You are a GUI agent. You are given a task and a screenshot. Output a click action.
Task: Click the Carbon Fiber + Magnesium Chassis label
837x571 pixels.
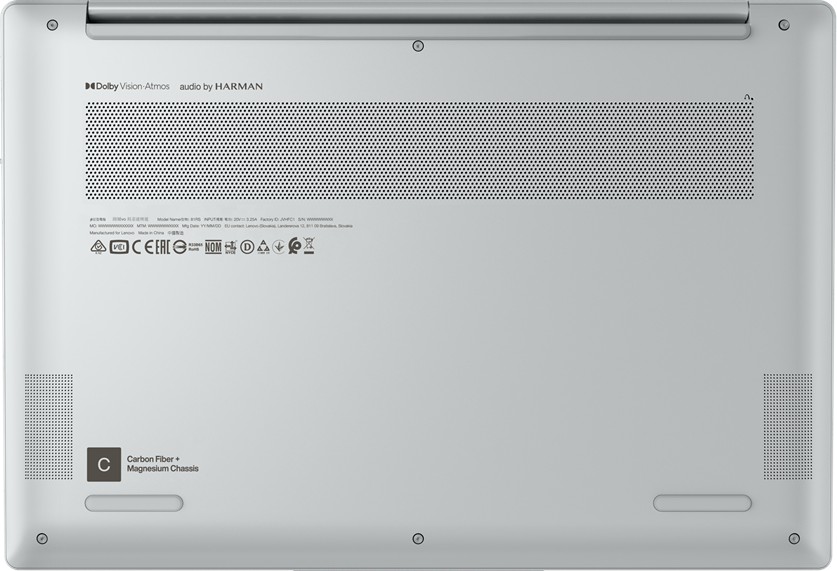(162, 464)
